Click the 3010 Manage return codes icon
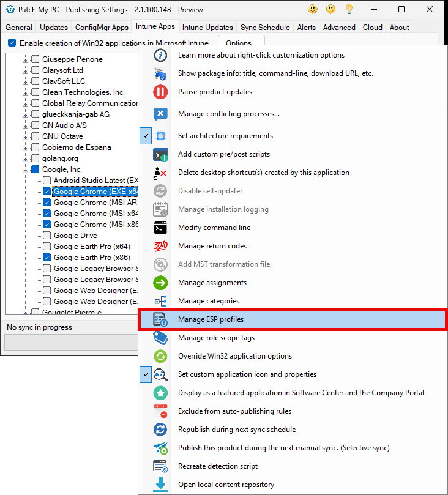The height and width of the screenshot is (495, 448). pos(160,246)
